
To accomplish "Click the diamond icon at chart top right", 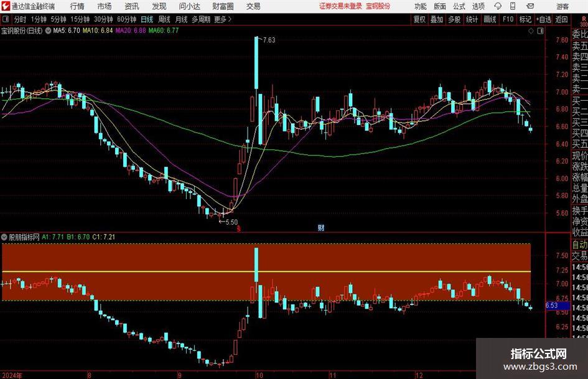I will [531, 31].
